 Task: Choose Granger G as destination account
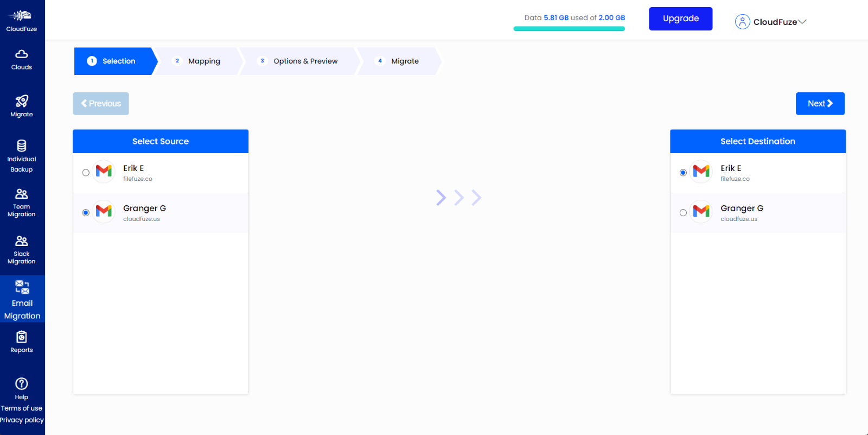[x=683, y=213]
